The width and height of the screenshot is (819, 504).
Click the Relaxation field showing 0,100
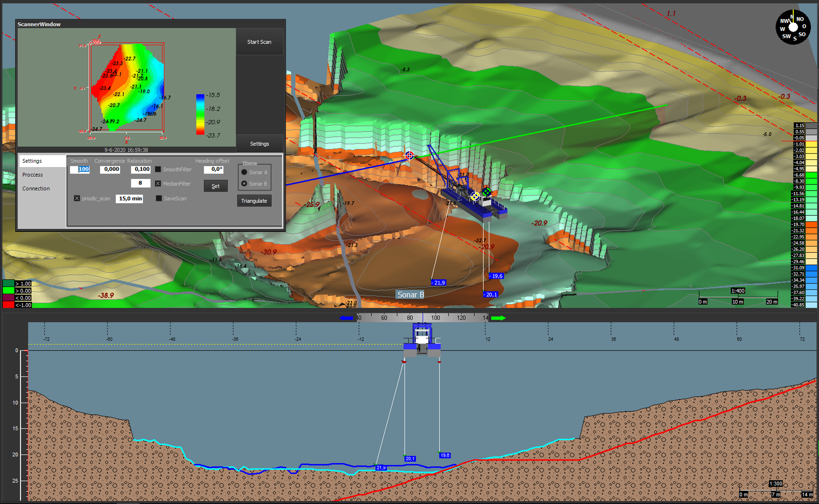tap(140, 169)
